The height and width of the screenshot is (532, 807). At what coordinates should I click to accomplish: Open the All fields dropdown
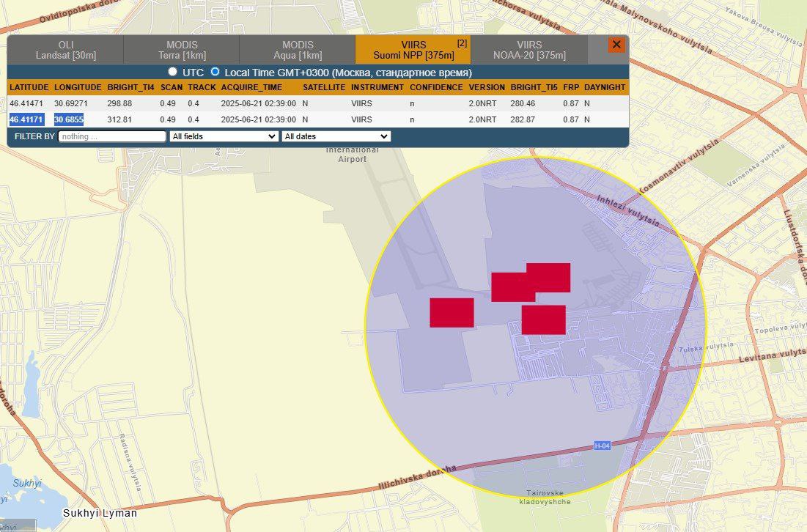pos(224,136)
